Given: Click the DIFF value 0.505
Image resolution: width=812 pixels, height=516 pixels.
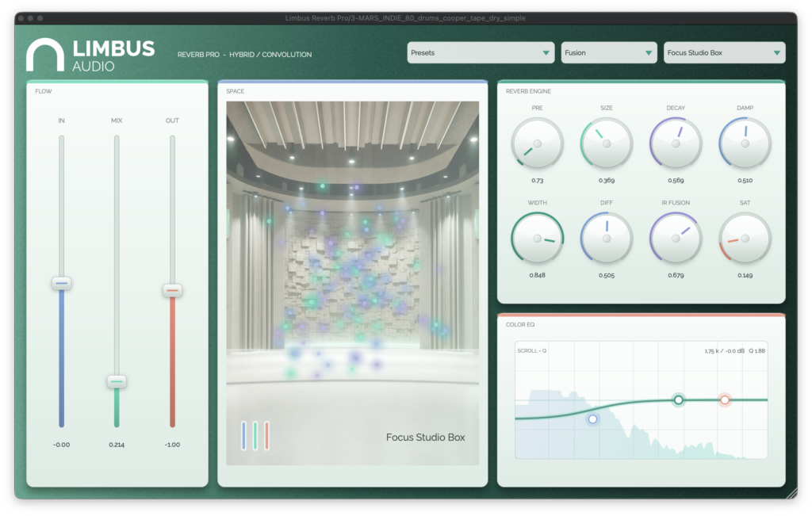Looking at the screenshot, I should pyautogui.click(x=607, y=275).
